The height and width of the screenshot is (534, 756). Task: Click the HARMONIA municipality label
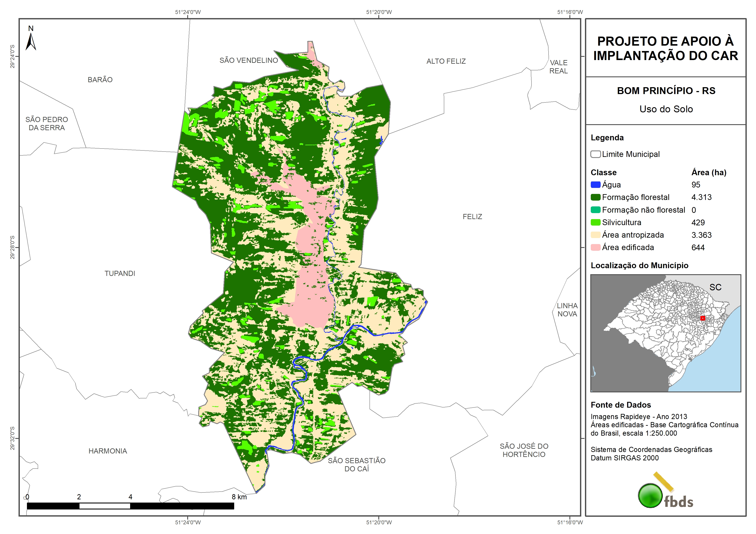click(x=108, y=451)
